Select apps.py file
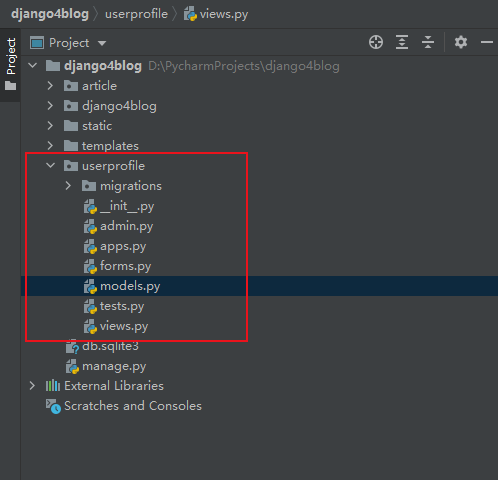Screen dimensions: 498x480 123,247
